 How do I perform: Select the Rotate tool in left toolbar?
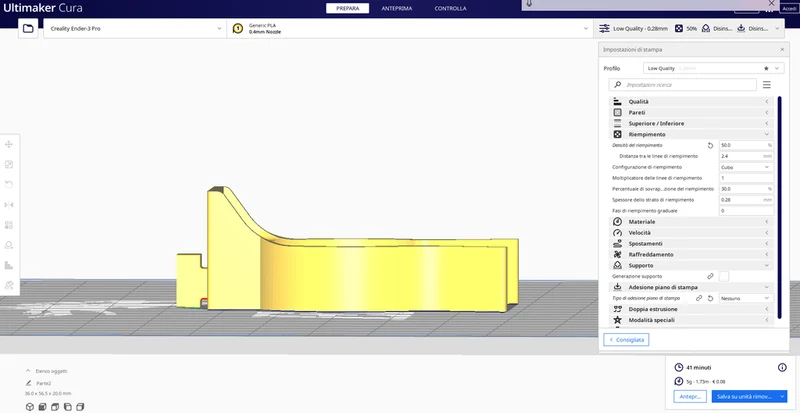click(x=9, y=184)
